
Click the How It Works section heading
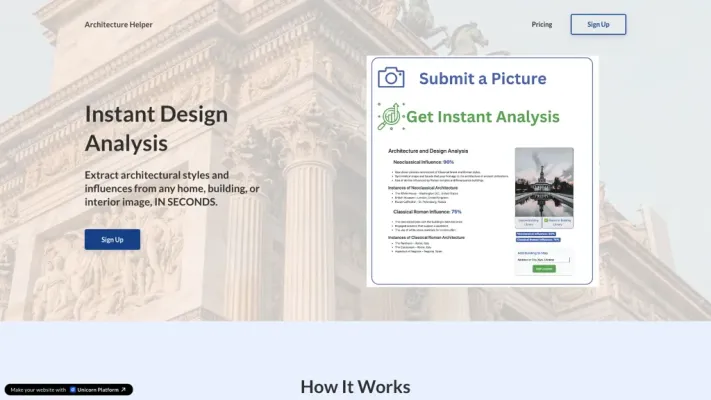point(355,387)
